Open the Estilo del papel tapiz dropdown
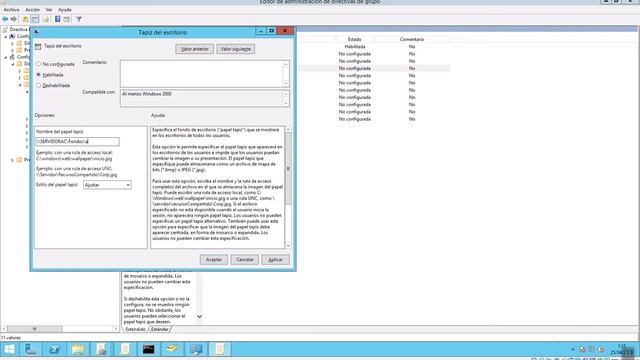 (107, 185)
